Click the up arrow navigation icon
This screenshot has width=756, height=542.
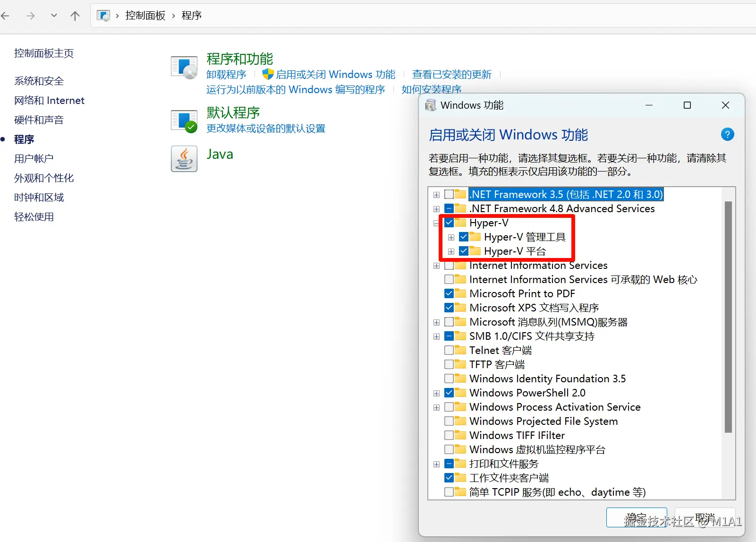tap(75, 16)
